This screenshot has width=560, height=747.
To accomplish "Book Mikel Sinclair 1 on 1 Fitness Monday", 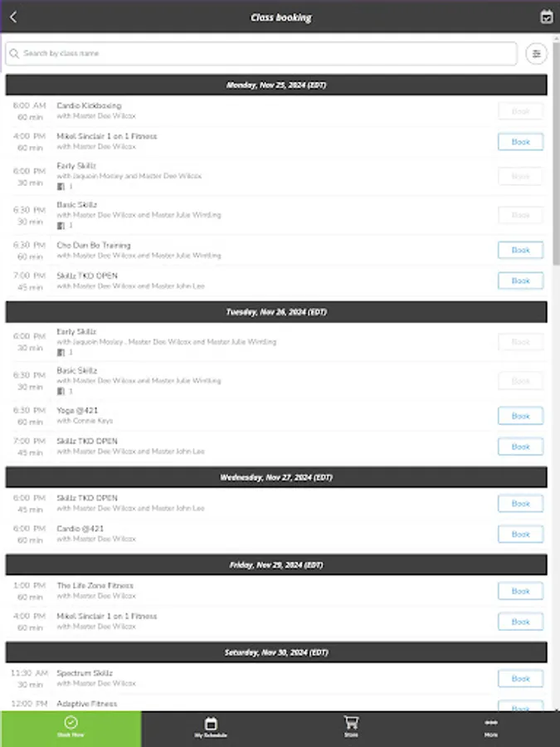I will 520,142.
